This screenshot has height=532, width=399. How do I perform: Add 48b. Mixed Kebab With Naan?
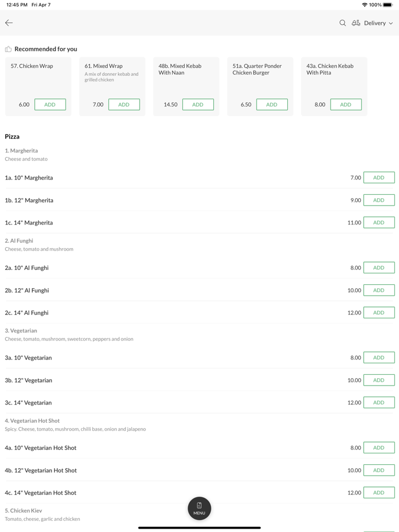(x=198, y=104)
